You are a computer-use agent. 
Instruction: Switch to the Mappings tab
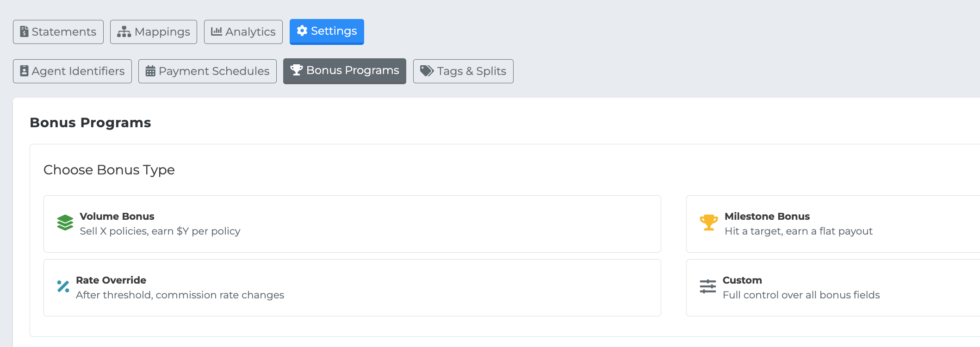[154, 32]
